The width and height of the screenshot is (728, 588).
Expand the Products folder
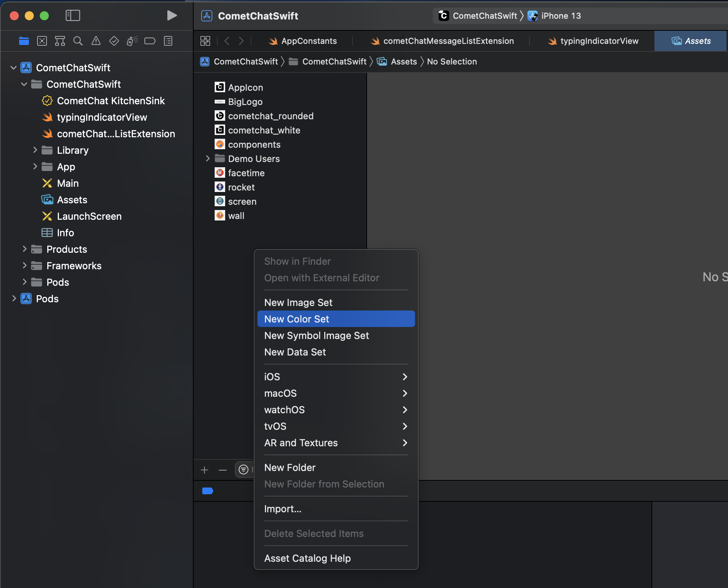point(24,249)
